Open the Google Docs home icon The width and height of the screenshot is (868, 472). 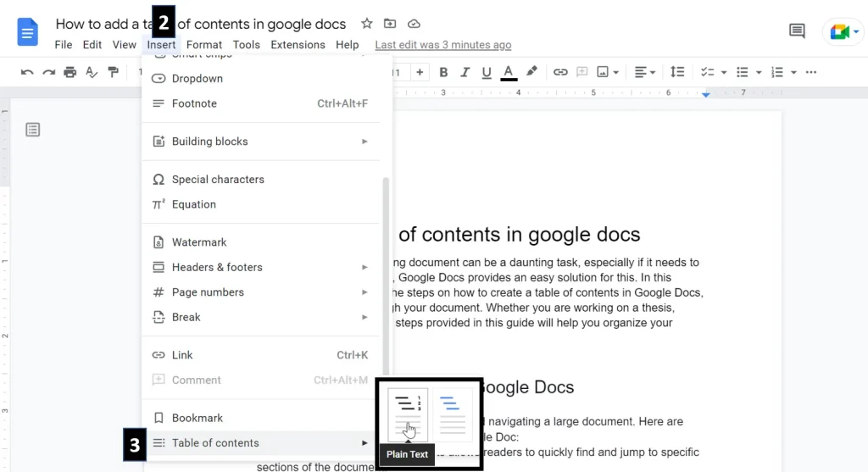27,31
